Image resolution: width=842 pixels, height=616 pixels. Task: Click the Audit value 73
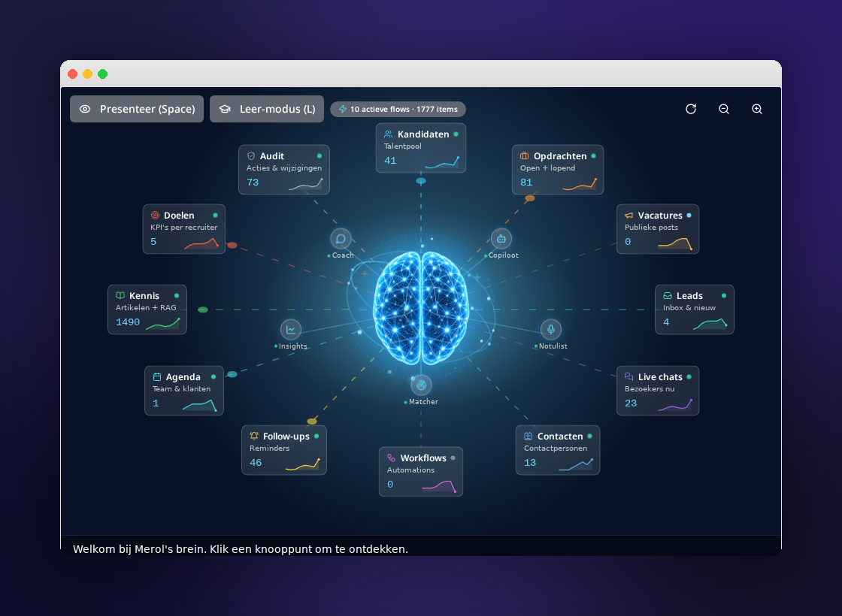point(253,183)
